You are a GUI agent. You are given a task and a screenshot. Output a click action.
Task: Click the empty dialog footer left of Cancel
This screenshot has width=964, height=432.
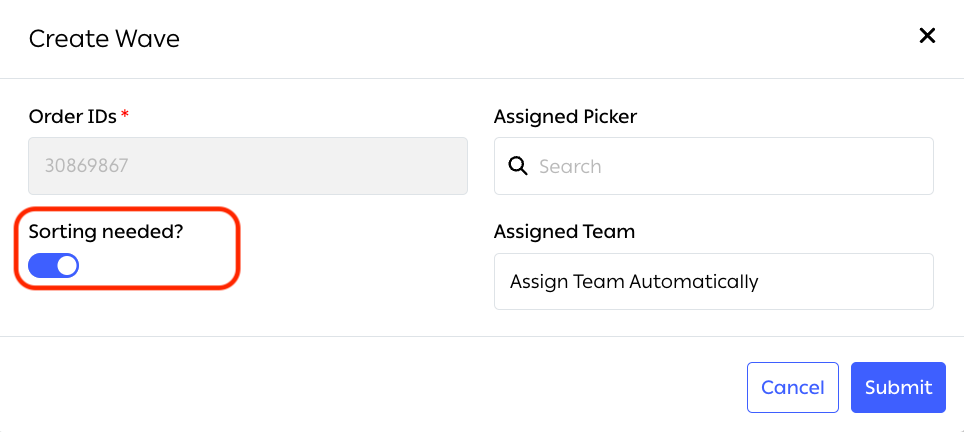click(370, 387)
